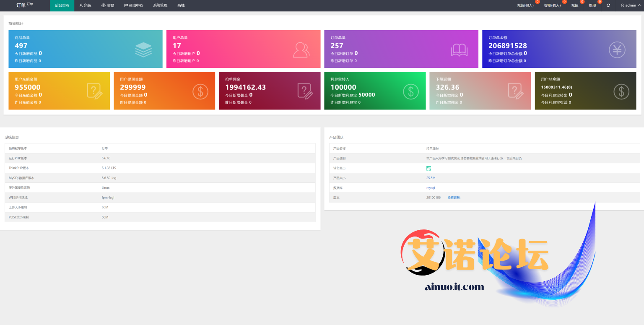Open the 角色 menu in top navigation
Screen dimensions: 644x325
coord(85,5)
